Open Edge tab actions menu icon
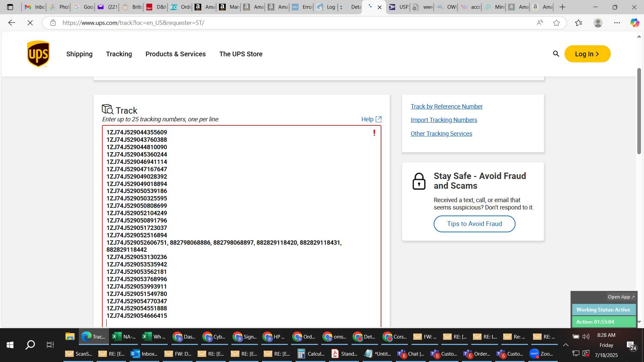Image resolution: width=644 pixels, height=362 pixels. [10, 7]
